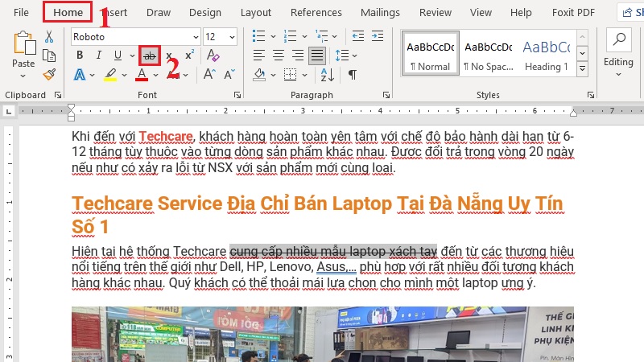Open font color dropdown arrow

pyautogui.click(x=155, y=75)
